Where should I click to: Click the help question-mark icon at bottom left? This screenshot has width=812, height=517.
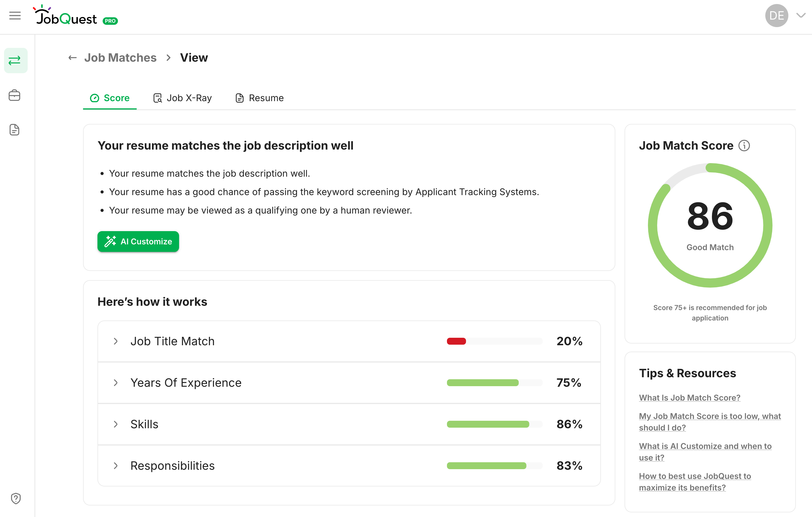click(16, 499)
